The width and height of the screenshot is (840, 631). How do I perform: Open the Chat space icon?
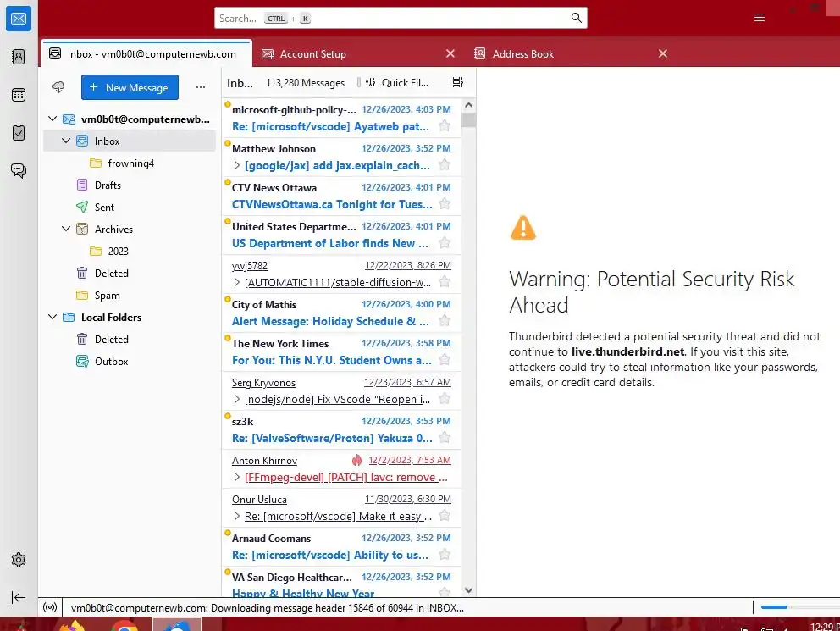[19, 170]
